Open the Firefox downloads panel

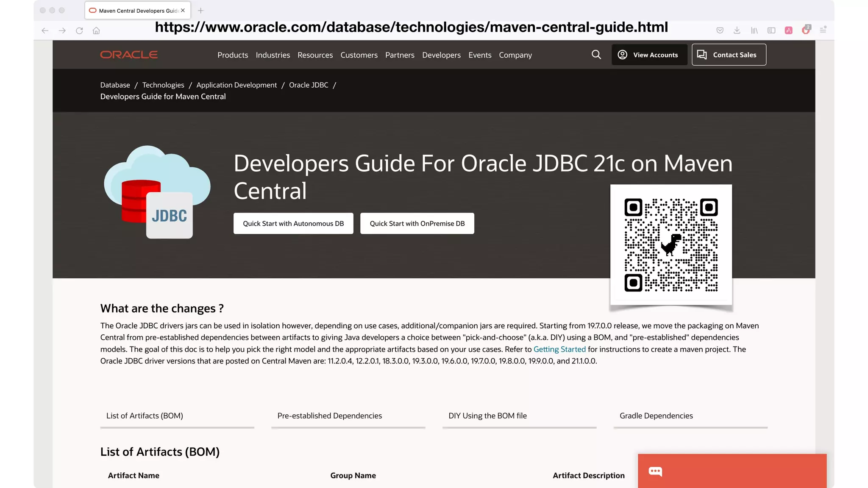click(x=737, y=30)
